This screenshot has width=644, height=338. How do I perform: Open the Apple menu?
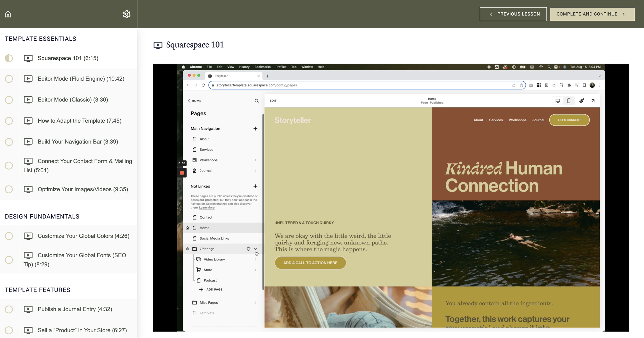tap(183, 67)
